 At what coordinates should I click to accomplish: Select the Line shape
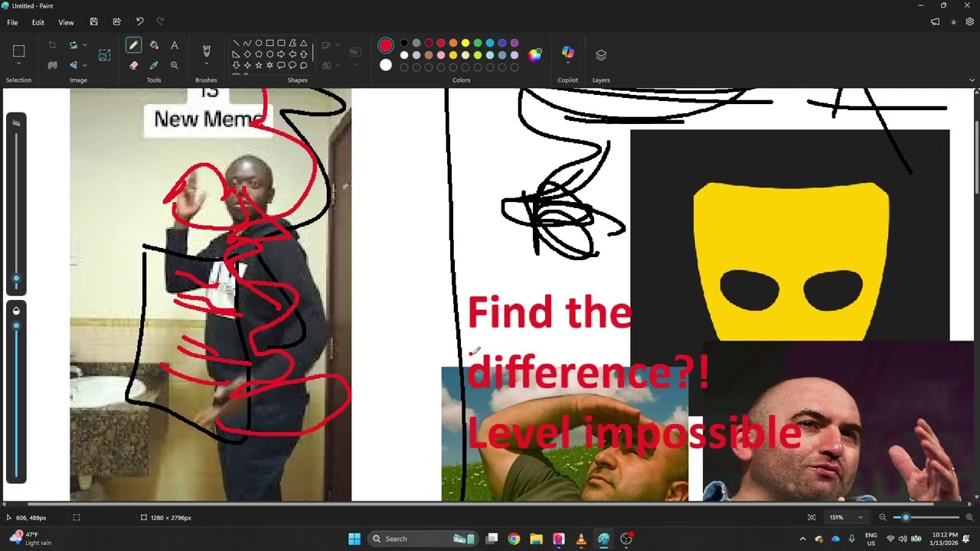pyautogui.click(x=236, y=44)
